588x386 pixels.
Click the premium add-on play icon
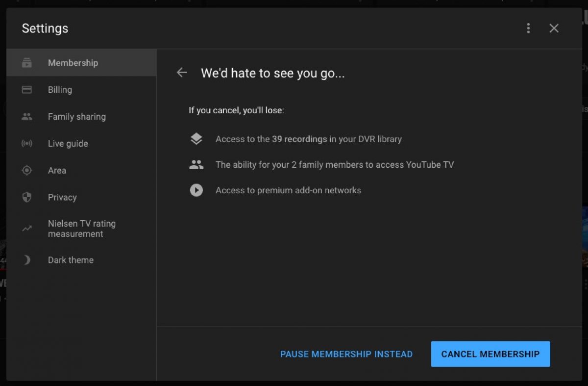pos(196,190)
